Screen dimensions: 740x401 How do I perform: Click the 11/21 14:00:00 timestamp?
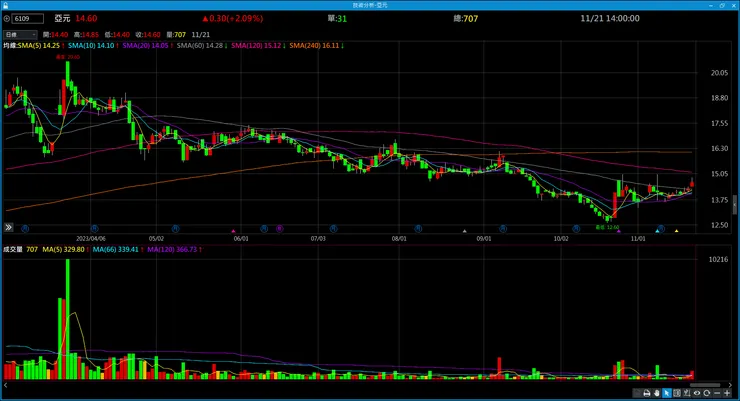coord(610,18)
